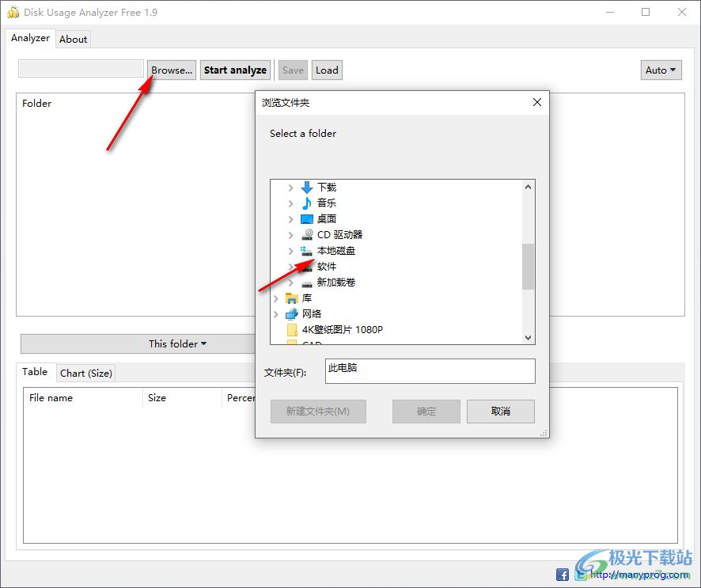Click the 确定 confirm button
Image resolution: width=701 pixels, height=588 pixels.
tap(426, 412)
